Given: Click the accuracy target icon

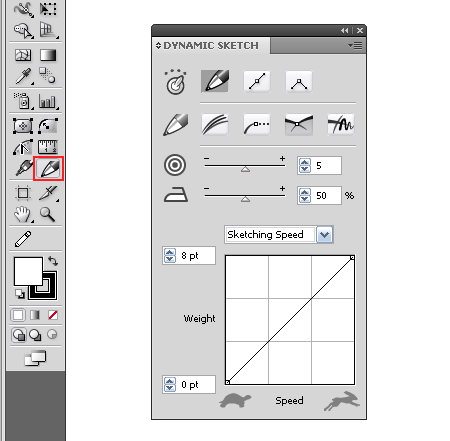Looking at the screenshot, I should coord(175,165).
